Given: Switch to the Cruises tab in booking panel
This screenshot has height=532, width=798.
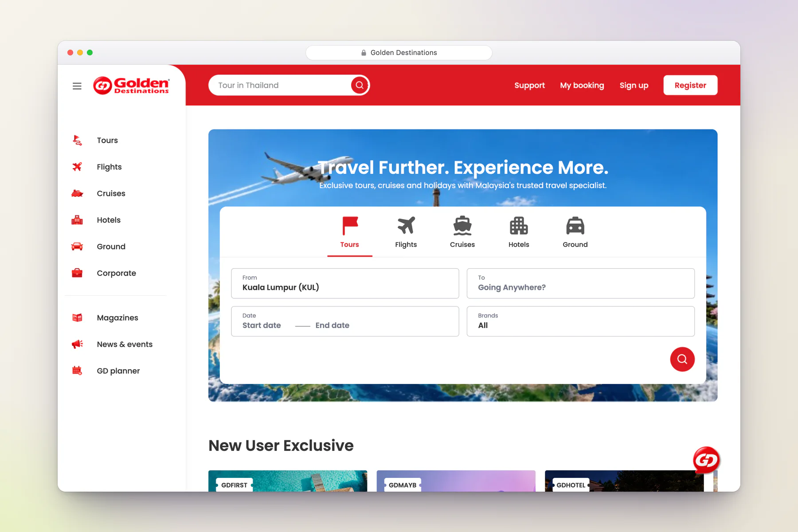Looking at the screenshot, I should coord(462,232).
